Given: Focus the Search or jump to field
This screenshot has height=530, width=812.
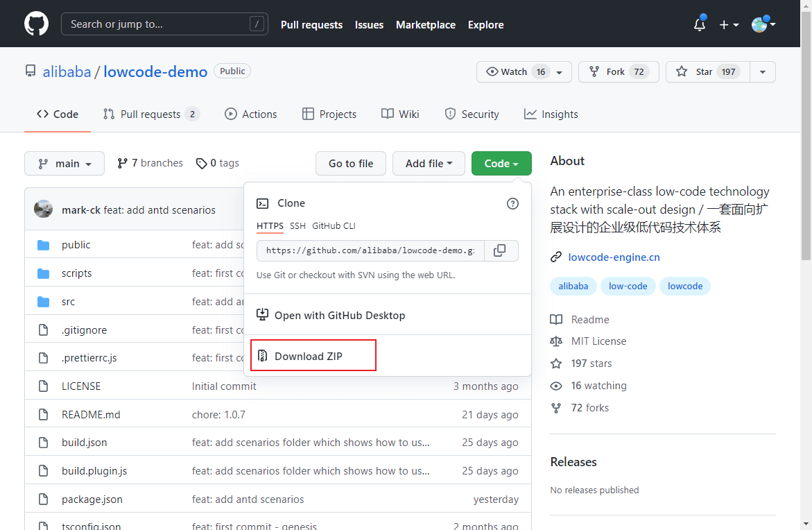Looking at the screenshot, I should [x=164, y=24].
